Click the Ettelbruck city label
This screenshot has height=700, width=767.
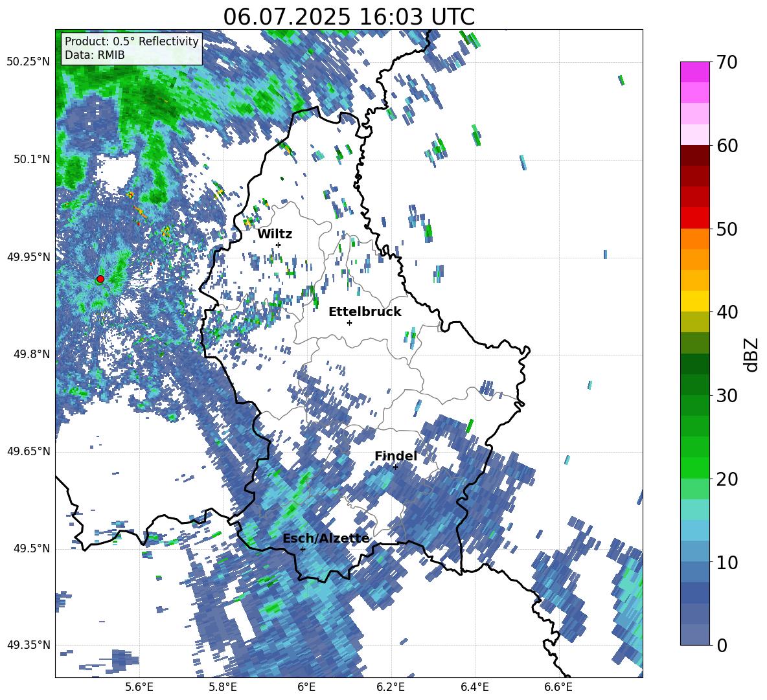(x=365, y=312)
